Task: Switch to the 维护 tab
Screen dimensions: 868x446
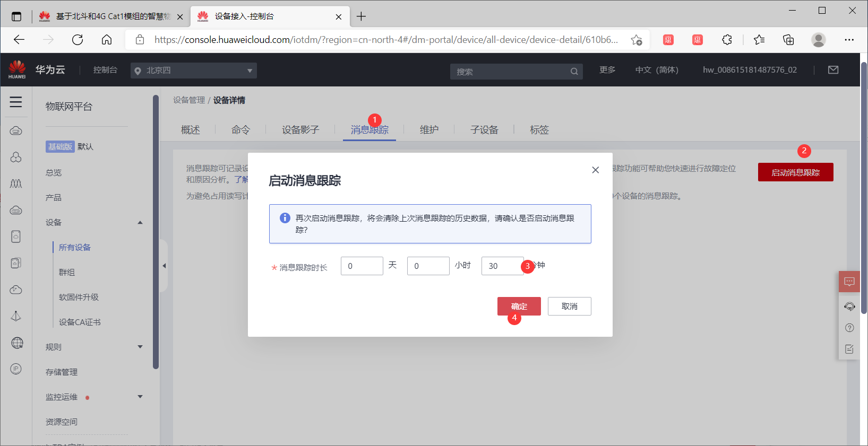Action: click(429, 130)
